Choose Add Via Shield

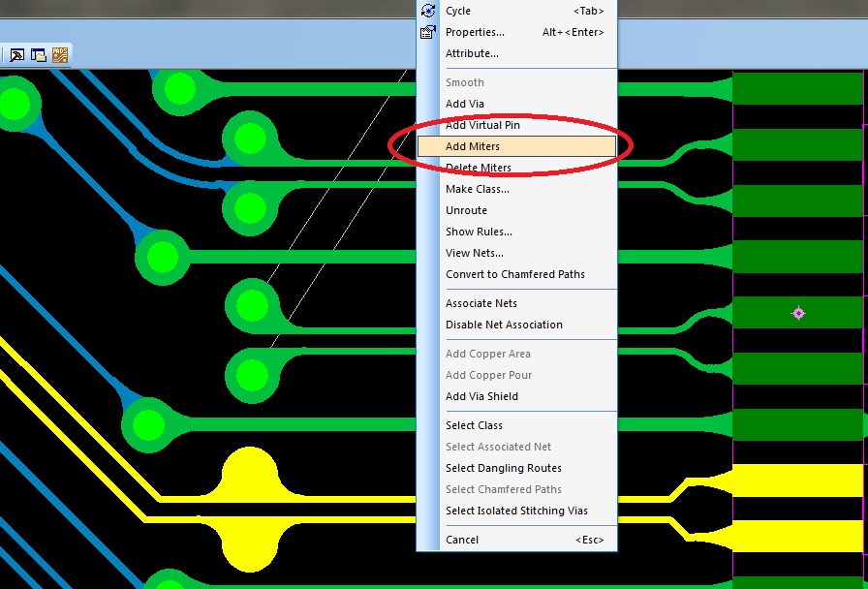pos(517,396)
